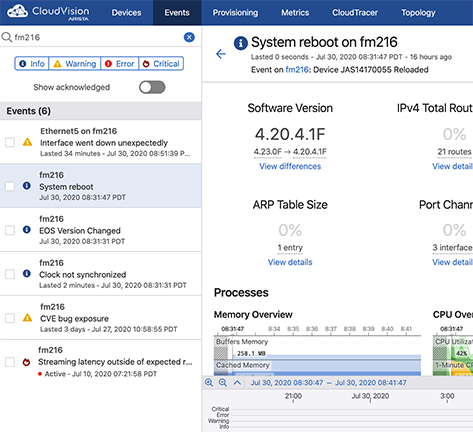The width and height of the screenshot is (473, 432).
Task: Clear the fm216 search text
Action: coord(189,37)
